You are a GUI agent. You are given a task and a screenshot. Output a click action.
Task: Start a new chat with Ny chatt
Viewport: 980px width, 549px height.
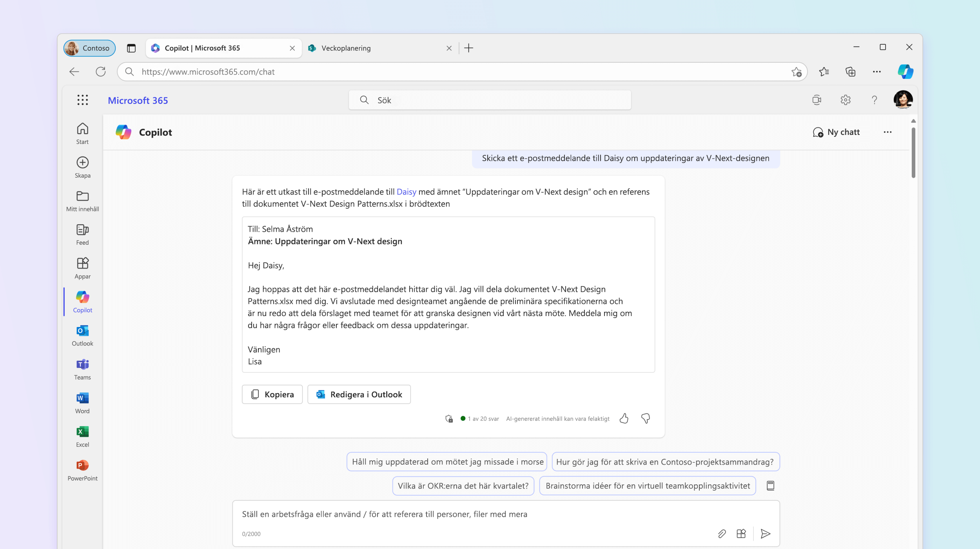tap(836, 132)
